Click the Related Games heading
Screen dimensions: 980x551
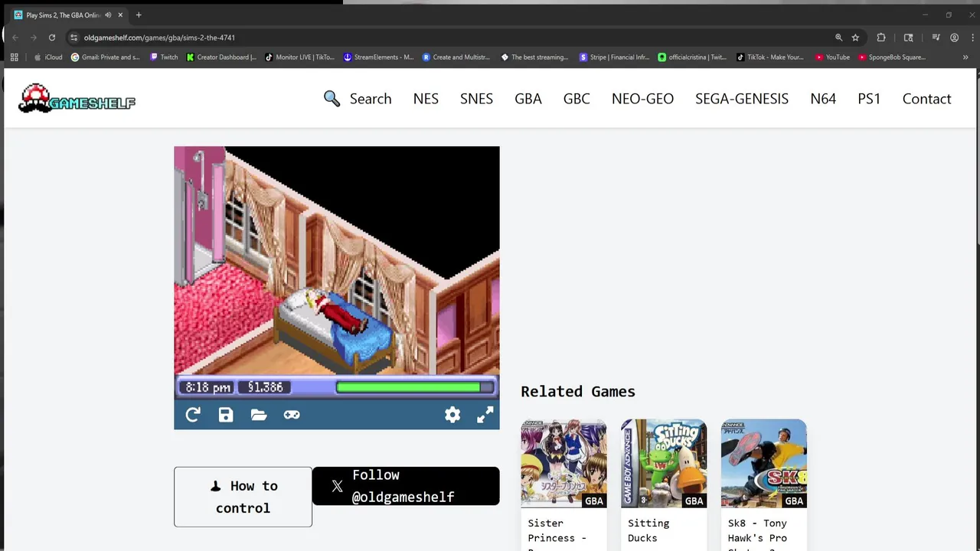pos(578,391)
